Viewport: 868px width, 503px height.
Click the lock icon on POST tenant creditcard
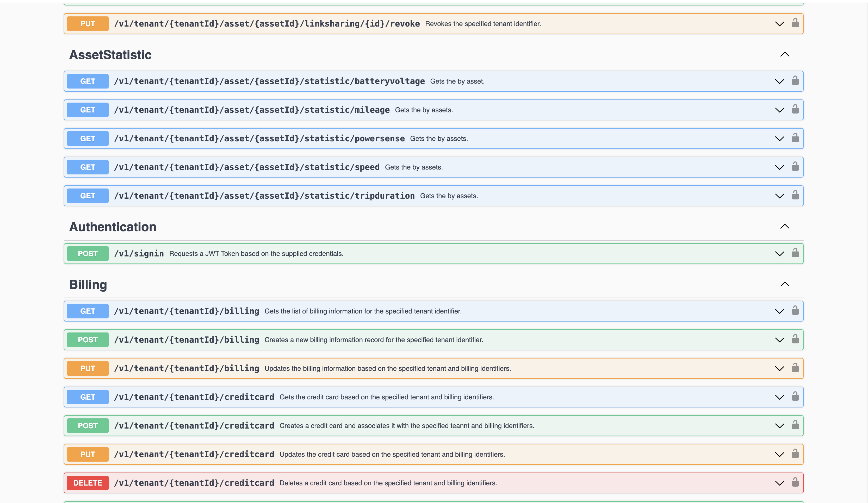pos(795,425)
